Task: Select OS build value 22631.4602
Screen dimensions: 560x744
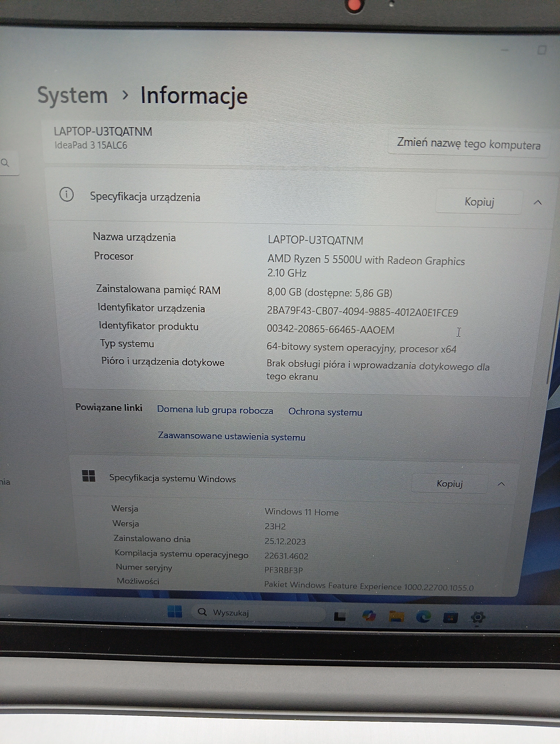Action: (x=286, y=556)
